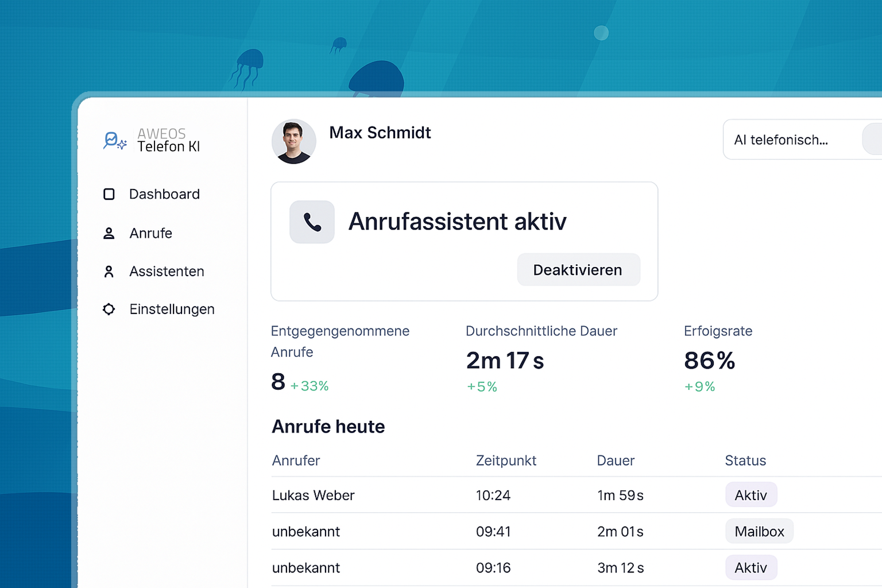Click the Dauer column header
The width and height of the screenshot is (882, 588).
(616, 461)
